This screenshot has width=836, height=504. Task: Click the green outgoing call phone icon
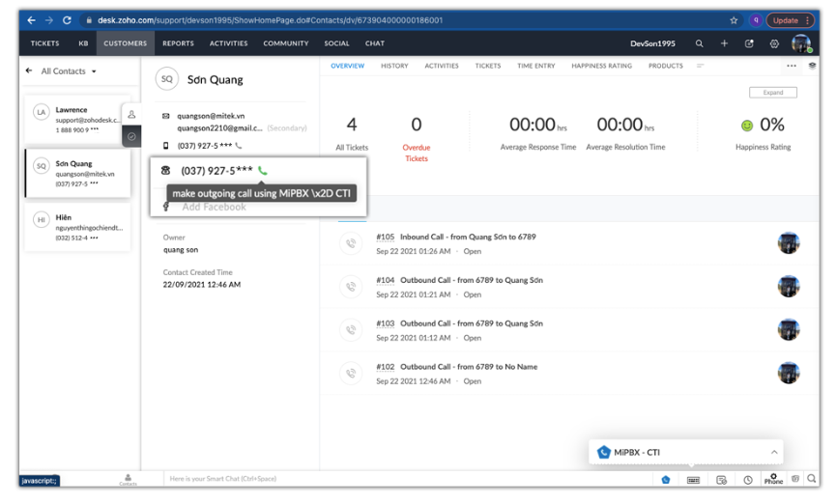point(263,171)
